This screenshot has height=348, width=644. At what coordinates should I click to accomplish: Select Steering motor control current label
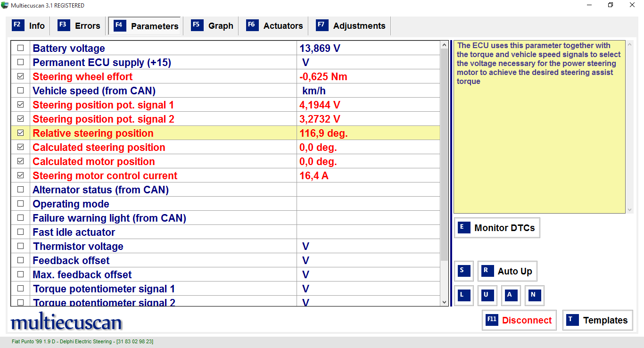(x=105, y=176)
